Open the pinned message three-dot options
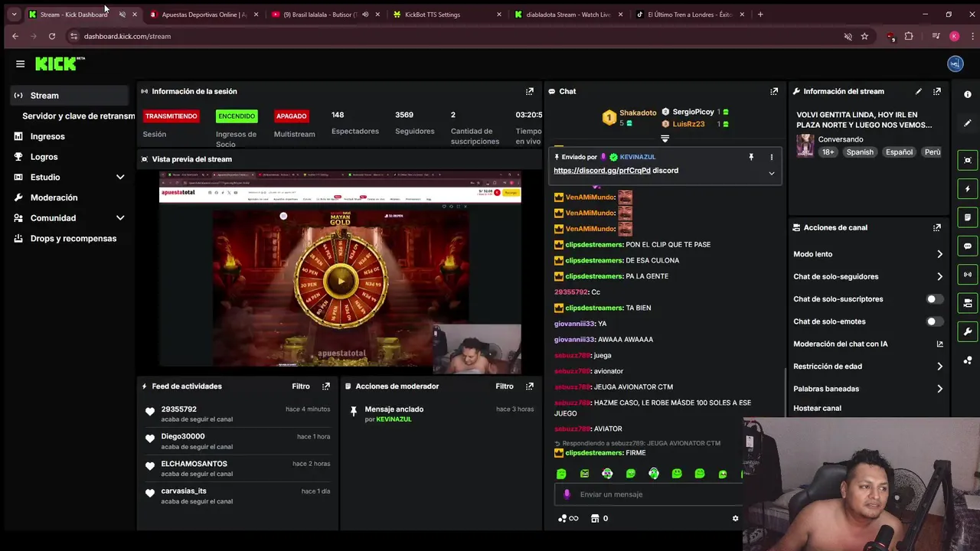The image size is (980, 551). pos(771,157)
